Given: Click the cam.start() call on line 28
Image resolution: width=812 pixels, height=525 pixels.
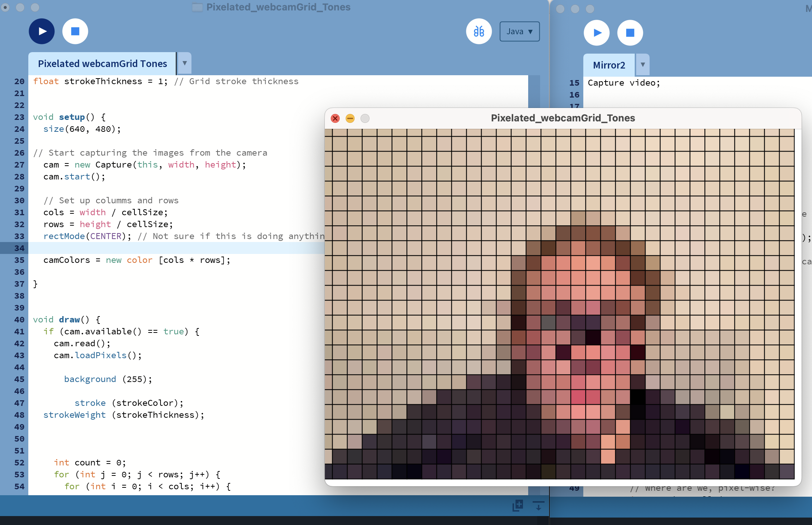Looking at the screenshot, I should [x=73, y=176].
